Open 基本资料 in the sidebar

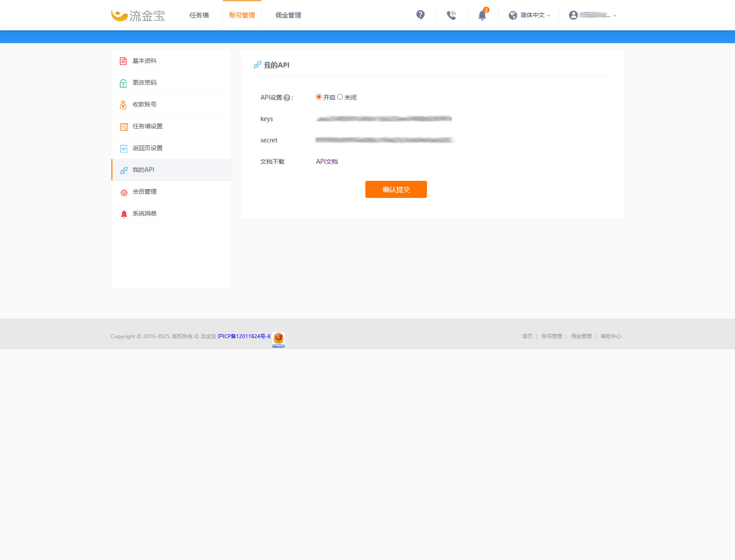tap(145, 61)
